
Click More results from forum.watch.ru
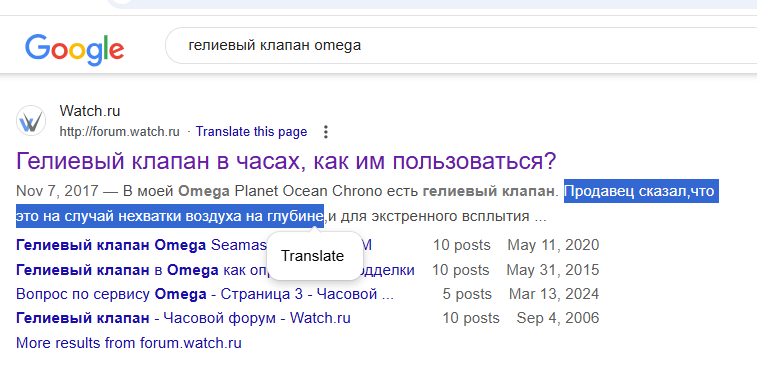click(129, 343)
